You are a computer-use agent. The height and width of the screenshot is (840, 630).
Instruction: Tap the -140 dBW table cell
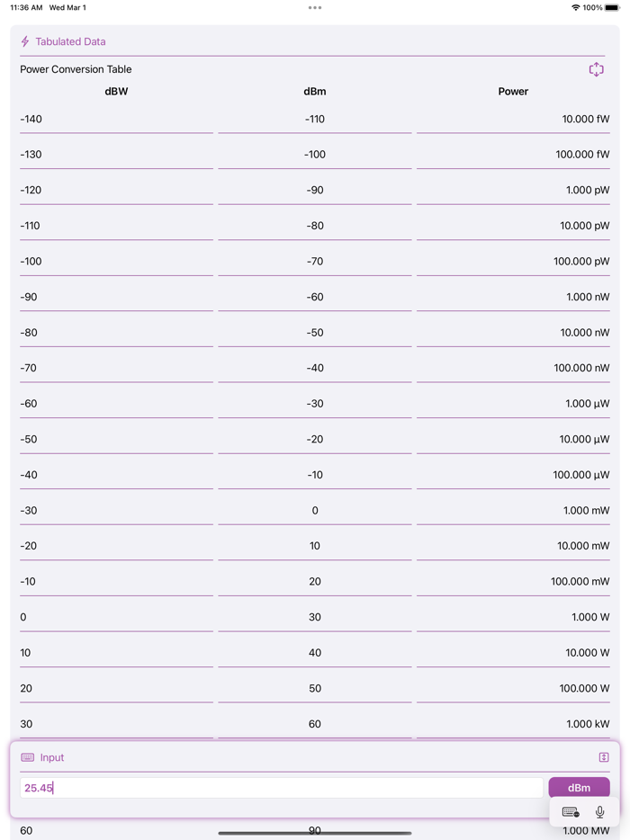point(31,119)
